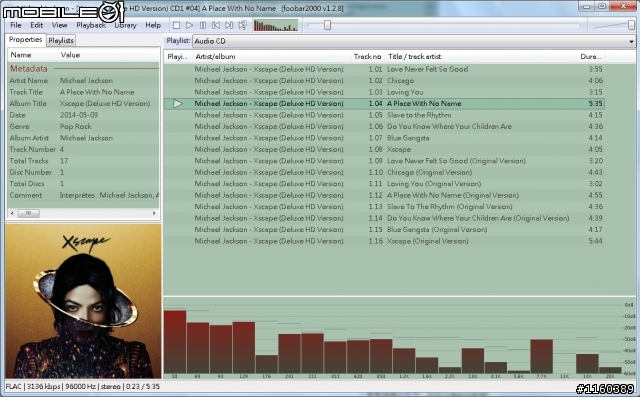Viewport: 640px width, 397px height.
Task: Click the random playback icon
Action: pos(242,25)
